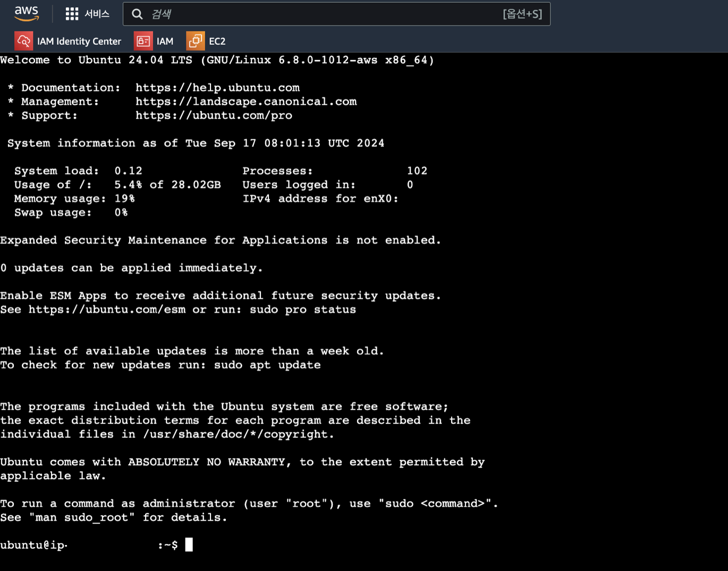Click the IAM Identity Center cloud icon
728x571 pixels.
[23, 40]
